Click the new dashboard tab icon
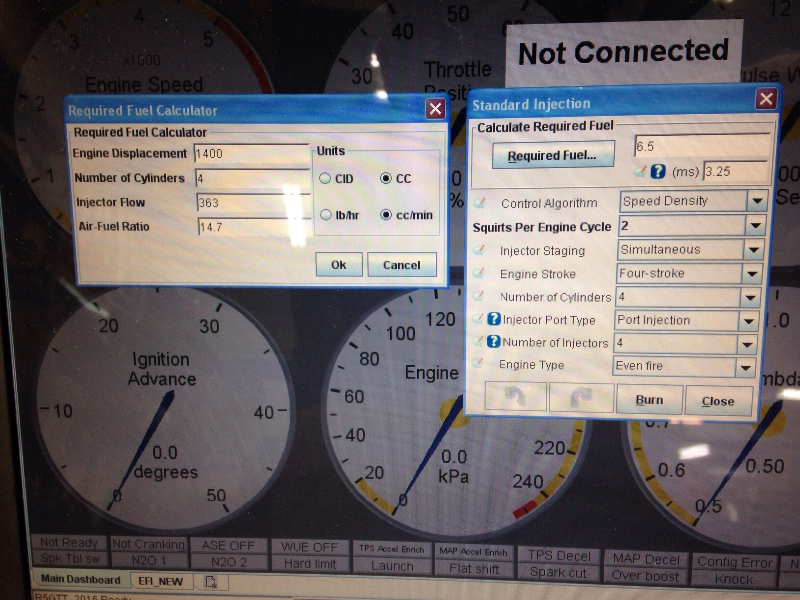The height and width of the screenshot is (600, 800). click(211, 581)
